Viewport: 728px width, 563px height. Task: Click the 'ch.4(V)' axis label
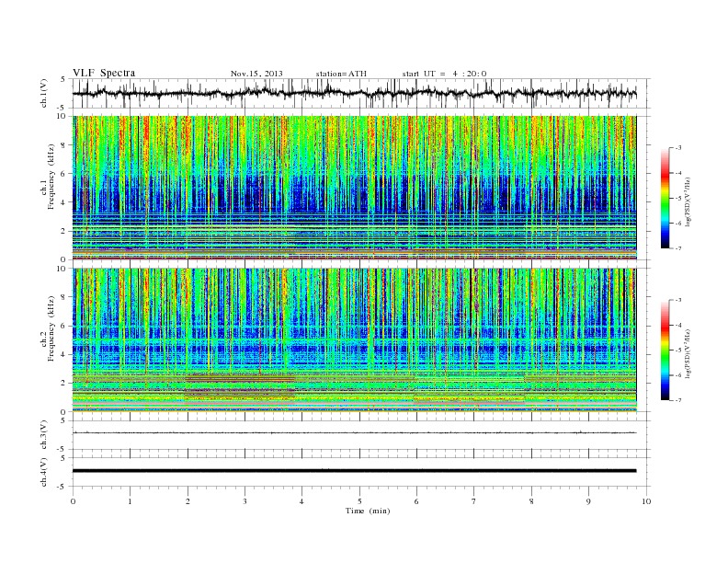pos(44,472)
